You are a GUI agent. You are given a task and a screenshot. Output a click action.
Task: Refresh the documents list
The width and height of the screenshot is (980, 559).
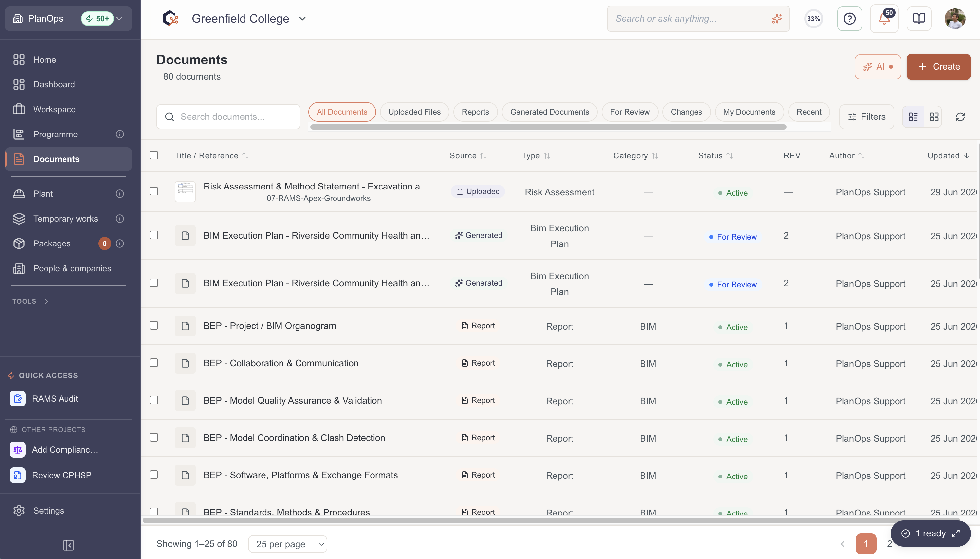[x=960, y=117]
